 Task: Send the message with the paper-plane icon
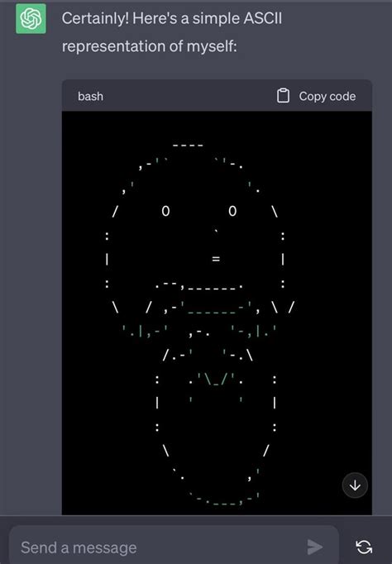[x=315, y=547]
